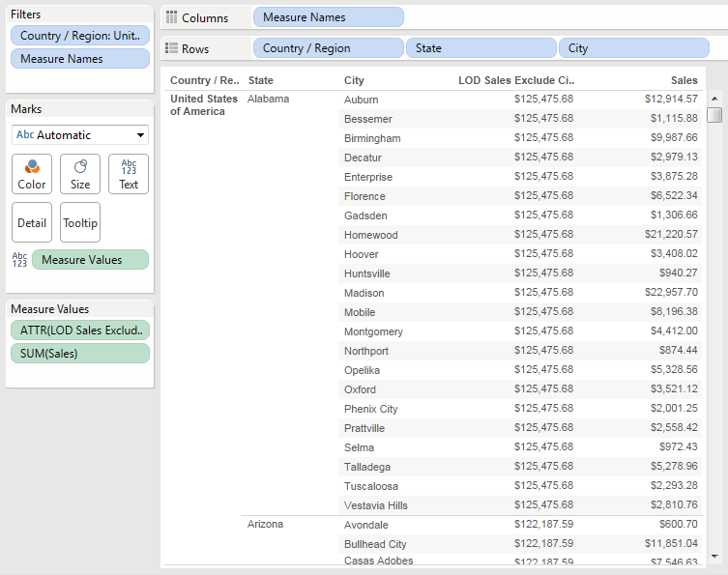Open the Color marks card
The height and width of the screenshot is (575, 728).
[32, 174]
